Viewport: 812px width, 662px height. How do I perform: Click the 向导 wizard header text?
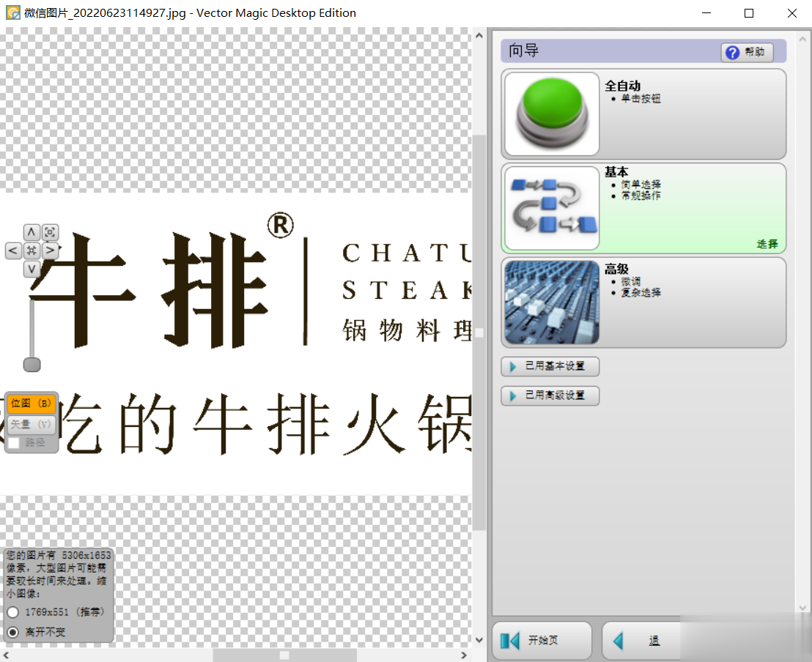click(x=523, y=51)
